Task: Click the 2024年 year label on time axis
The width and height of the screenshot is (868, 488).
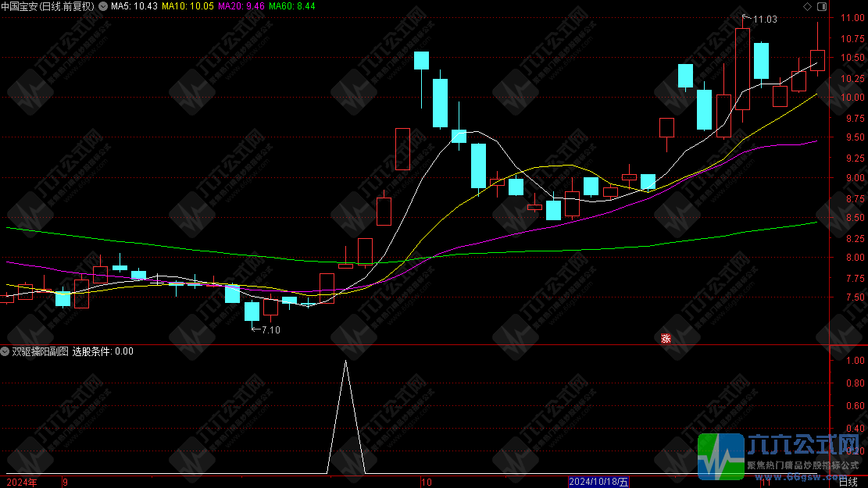Action: [22, 482]
